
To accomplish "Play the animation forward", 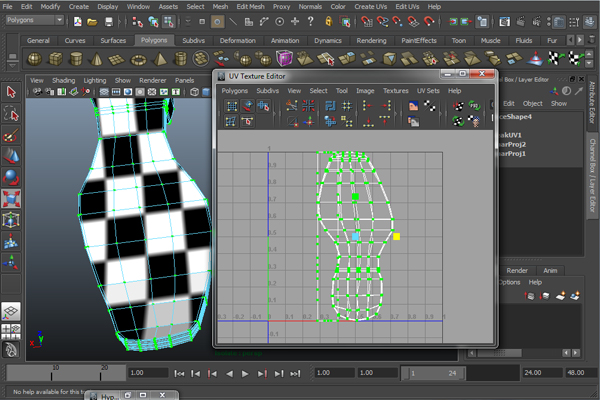I will (x=245, y=374).
